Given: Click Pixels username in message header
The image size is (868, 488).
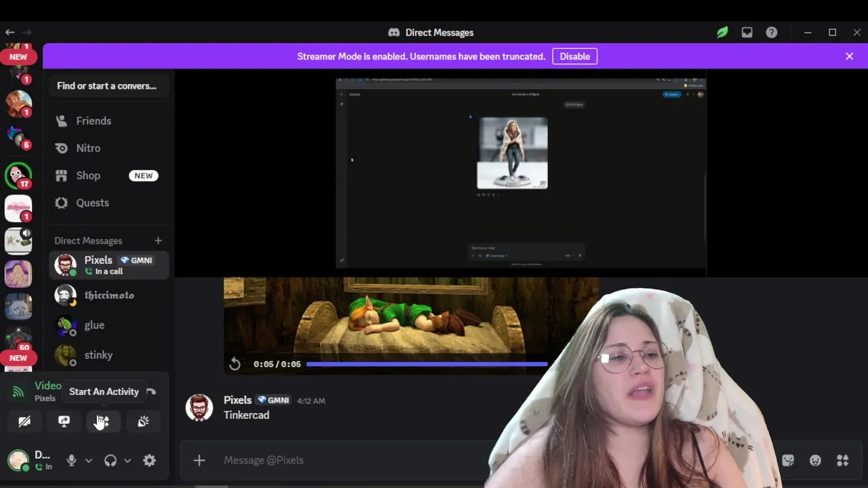Looking at the screenshot, I should point(237,400).
